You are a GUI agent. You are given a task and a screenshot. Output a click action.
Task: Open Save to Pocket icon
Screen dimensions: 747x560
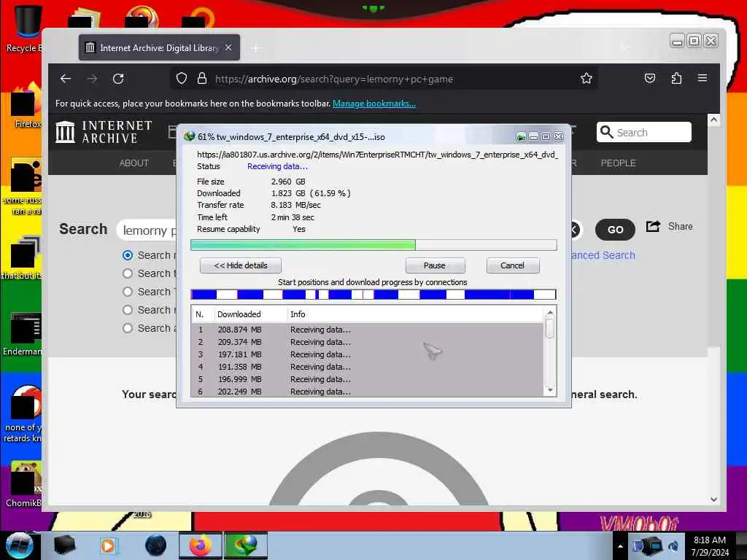coord(650,78)
